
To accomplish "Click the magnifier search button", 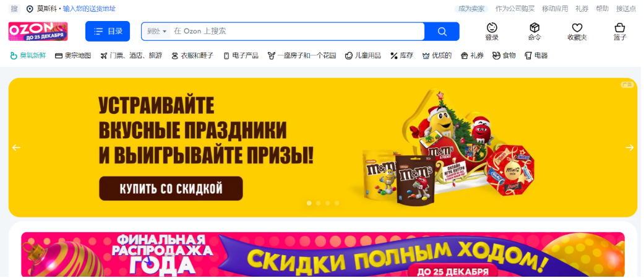I will (442, 32).
